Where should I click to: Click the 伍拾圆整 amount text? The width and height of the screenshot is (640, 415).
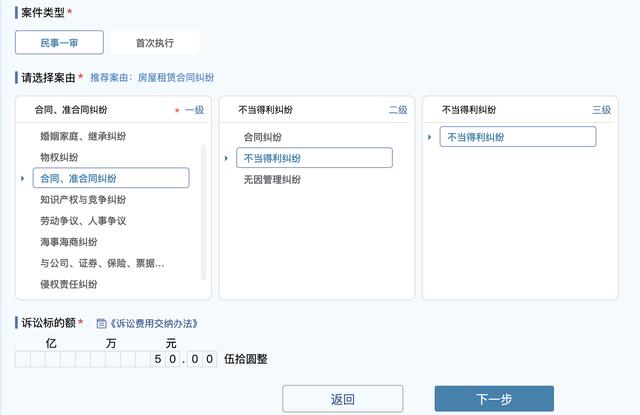[246, 359]
